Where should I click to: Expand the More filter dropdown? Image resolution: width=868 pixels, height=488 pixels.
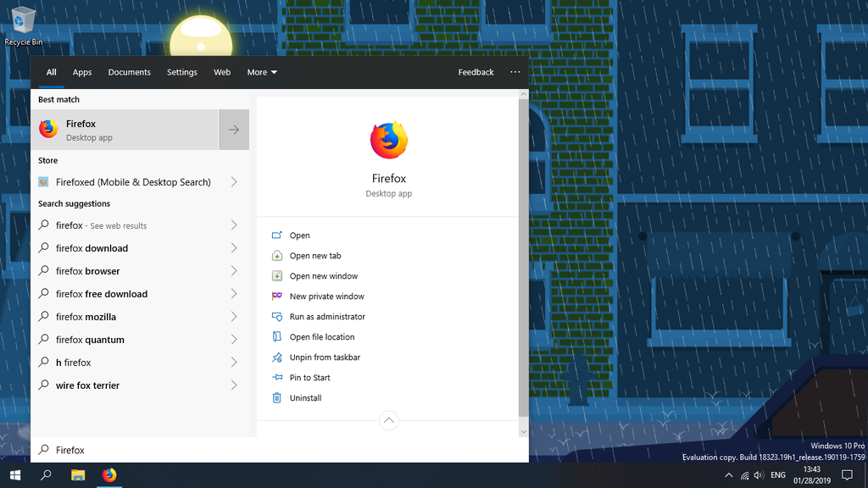(x=262, y=72)
